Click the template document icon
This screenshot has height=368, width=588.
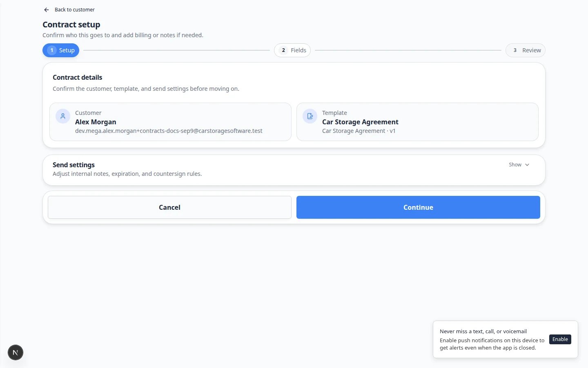(310, 116)
